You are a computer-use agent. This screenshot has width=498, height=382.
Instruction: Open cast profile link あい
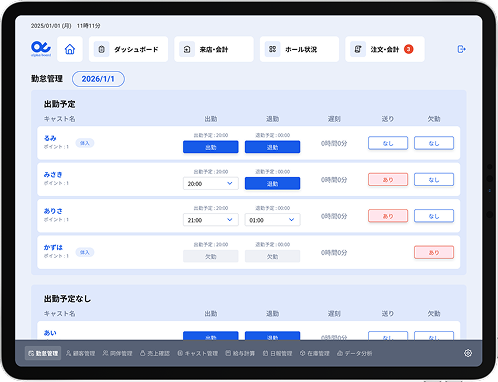(x=50, y=333)
